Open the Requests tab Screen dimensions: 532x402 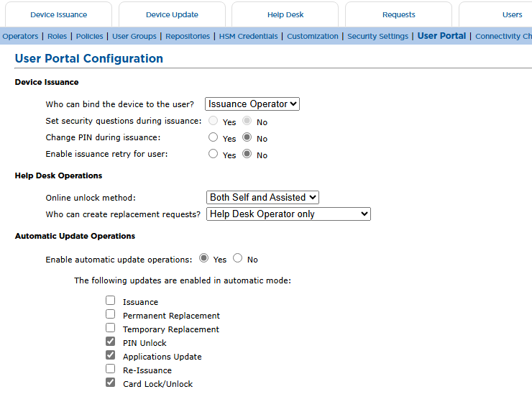click(399, 14)
